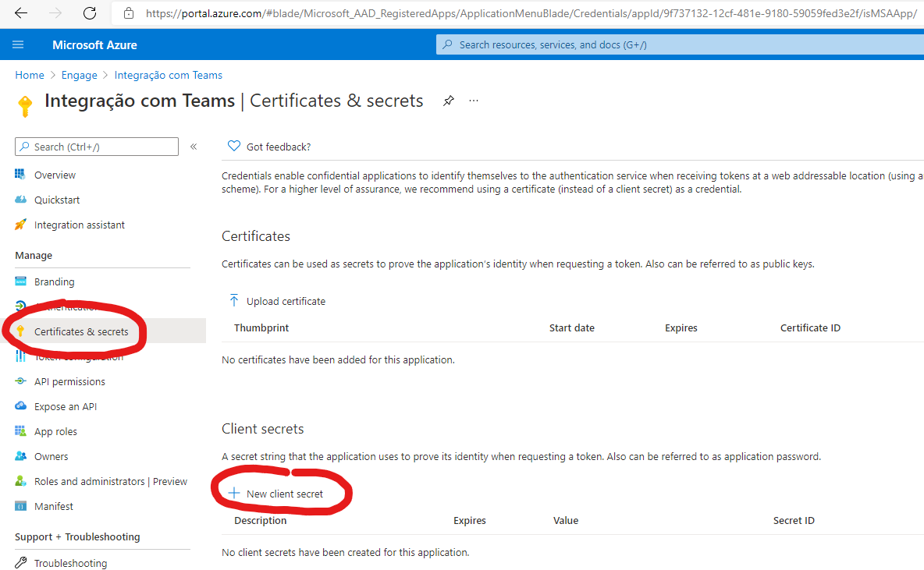Click Certificate ID column header
Screen dimensions: 924x570
click(x=810, y=328)
